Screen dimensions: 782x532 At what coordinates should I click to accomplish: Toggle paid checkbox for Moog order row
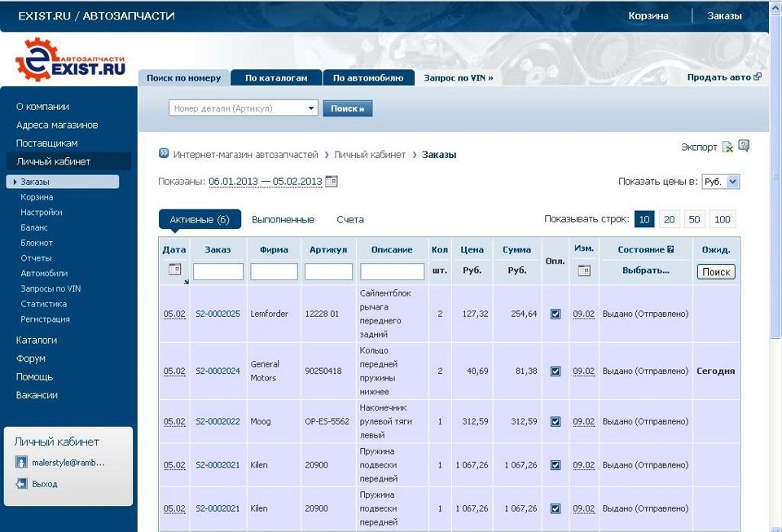point(556,421)
